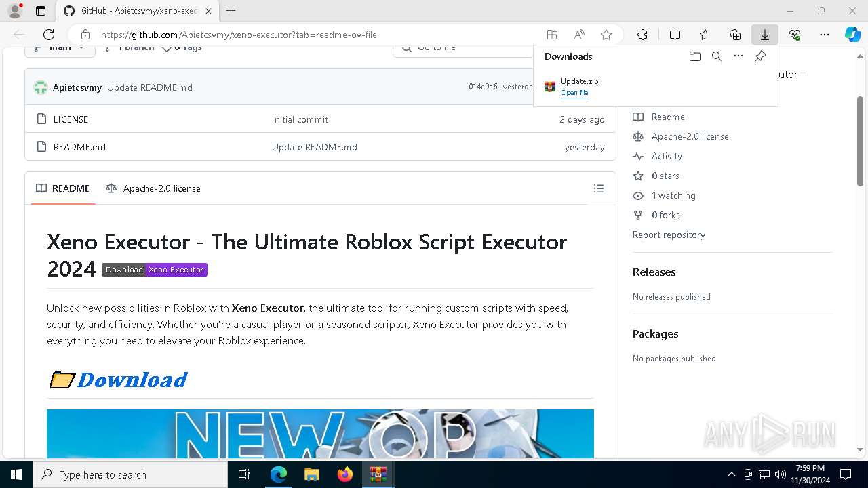The height and width of the screenshot is (488, 868).
Task: Click the Apietcsvmy avatar icon
Action: pyautogui.click(x=41, y=87)
